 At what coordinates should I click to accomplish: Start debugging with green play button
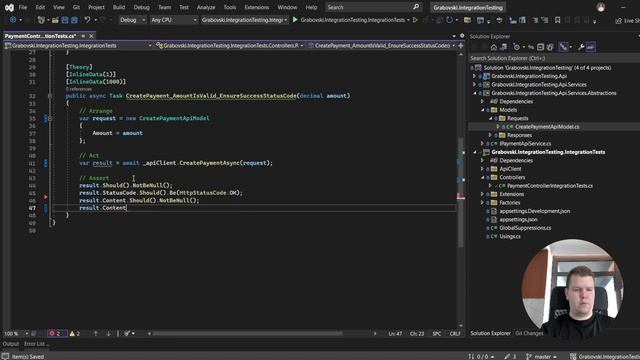(x=295, y=20)
